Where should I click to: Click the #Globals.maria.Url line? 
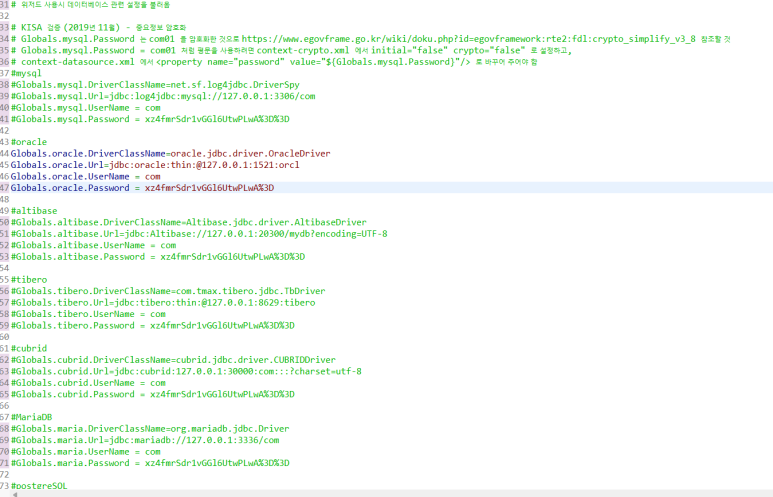click(x=145, y=440)
